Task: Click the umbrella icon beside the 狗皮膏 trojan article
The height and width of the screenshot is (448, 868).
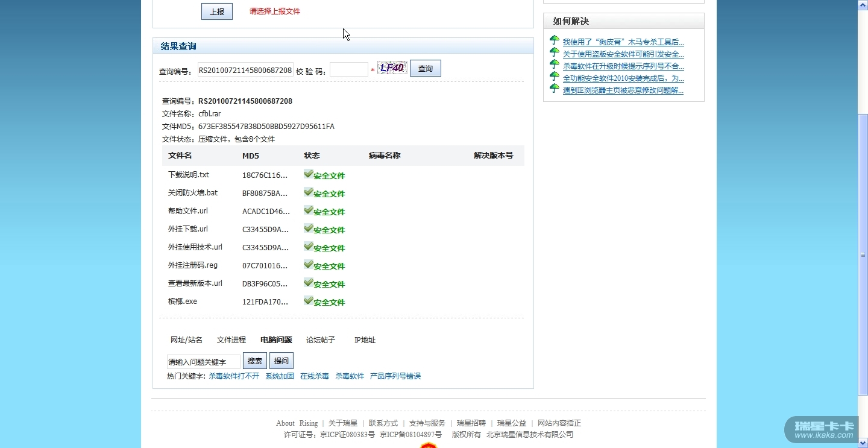Action: click(x=555, y=40)
